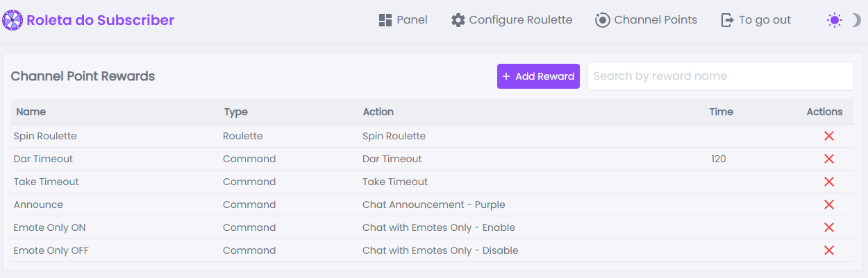Click the Add Reward button
868x278 pixels.
(538, 76)
